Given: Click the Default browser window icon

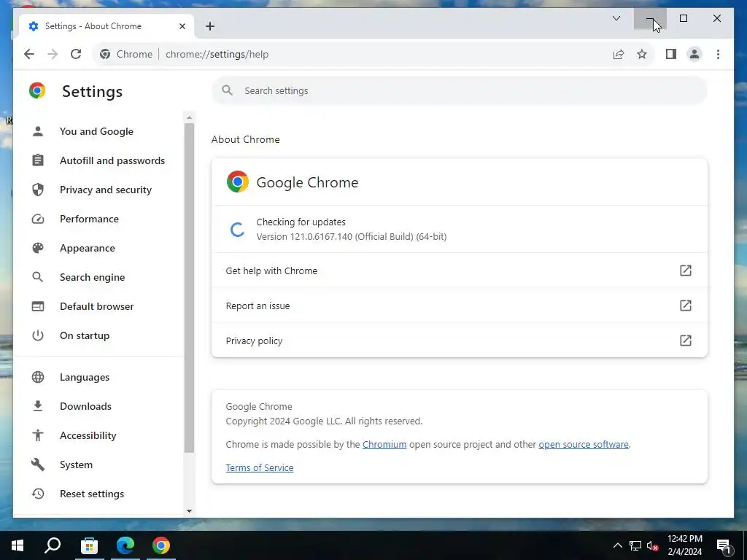Looking at the screenshot, I should (38, 306).
